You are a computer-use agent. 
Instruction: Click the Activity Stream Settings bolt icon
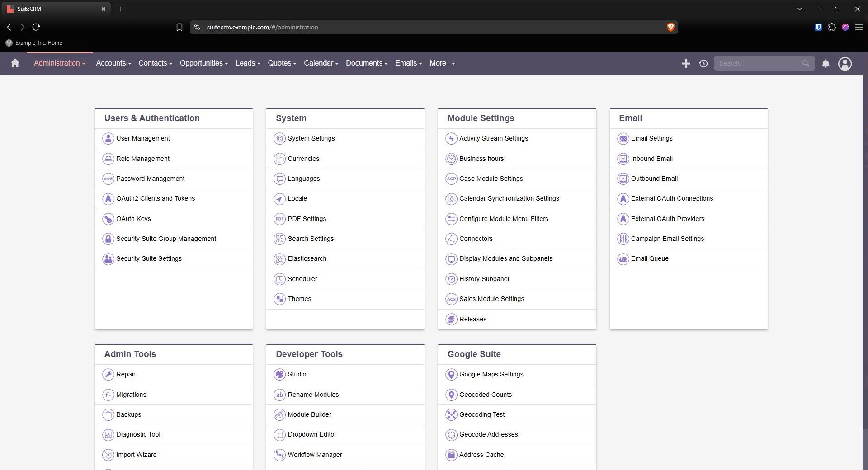tap(451, 139)
